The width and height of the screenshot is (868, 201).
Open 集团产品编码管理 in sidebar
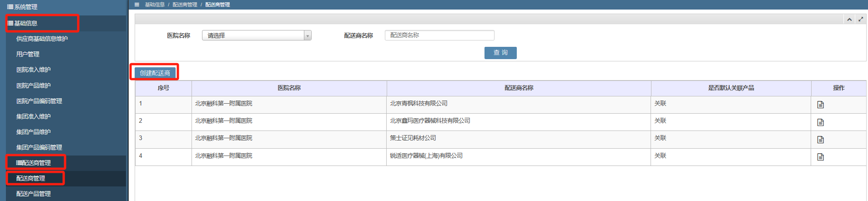pyautogui.click(x=39, y=147)
